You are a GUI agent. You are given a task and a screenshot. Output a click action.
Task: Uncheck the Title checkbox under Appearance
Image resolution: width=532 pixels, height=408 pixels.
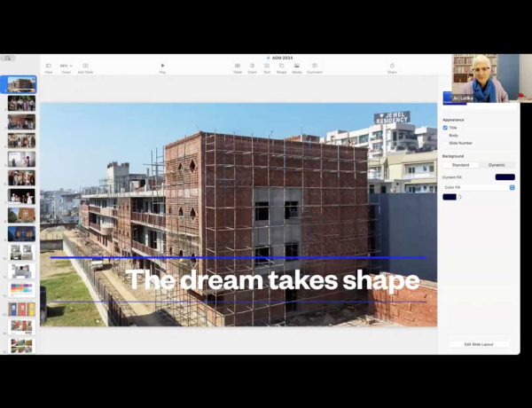445,128
